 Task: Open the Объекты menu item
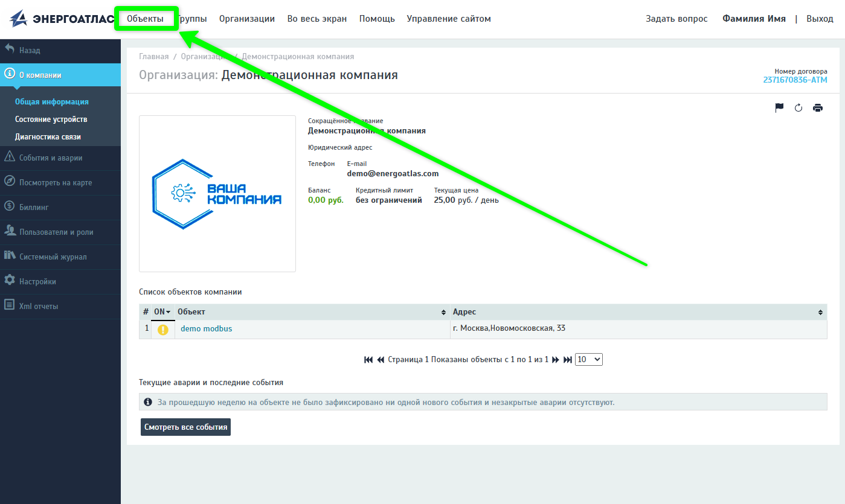pyautogui.click(x=145, y=19)
